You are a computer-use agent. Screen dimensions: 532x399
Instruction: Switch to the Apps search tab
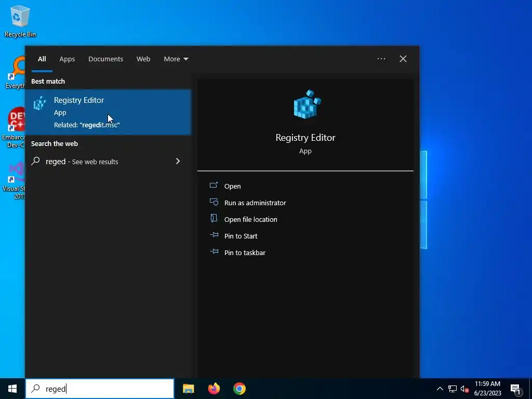[x=67, y=59]
